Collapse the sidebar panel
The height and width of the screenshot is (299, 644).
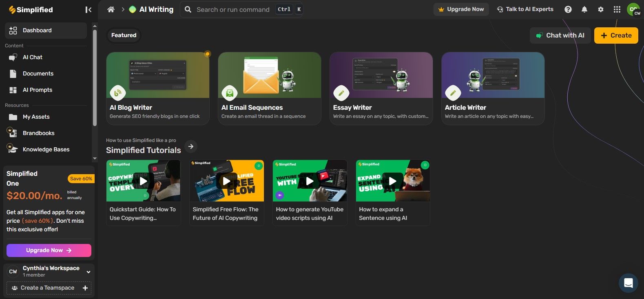coord(88,10)
